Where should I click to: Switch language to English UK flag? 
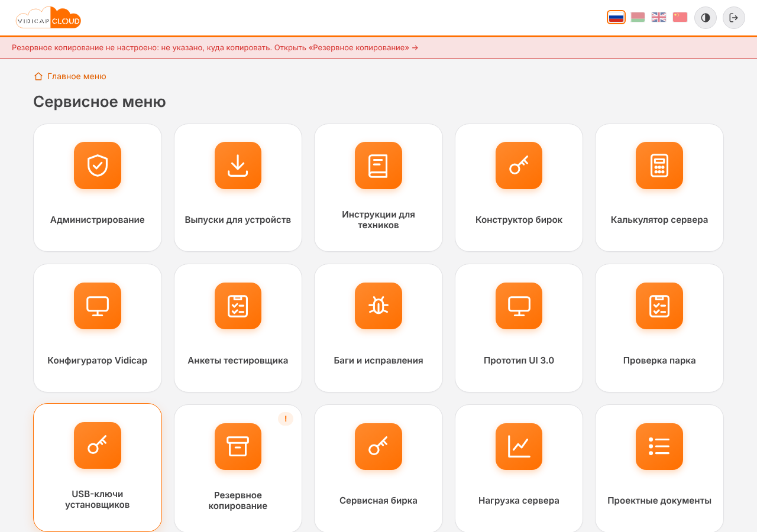tap(659, 17)
